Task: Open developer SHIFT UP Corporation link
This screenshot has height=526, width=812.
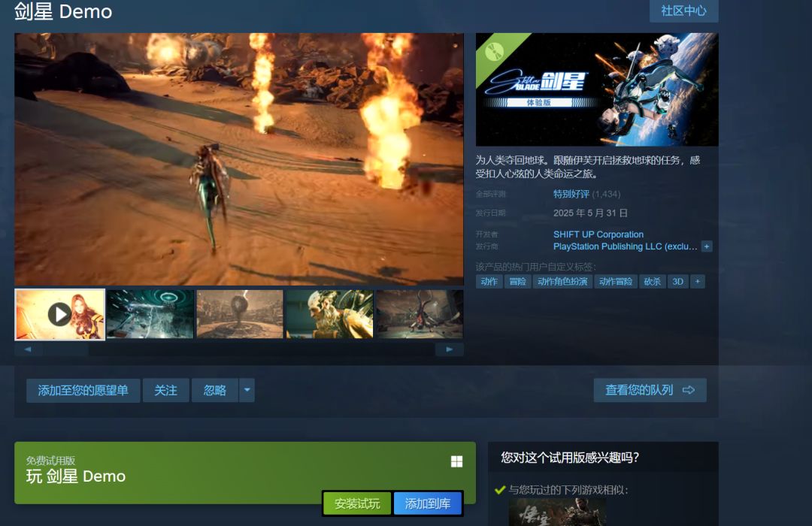Action: (x=598, y=234)
